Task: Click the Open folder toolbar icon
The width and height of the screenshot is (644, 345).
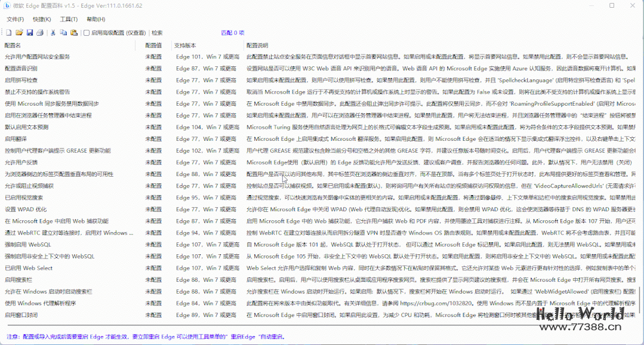Action: pos(19,33)
